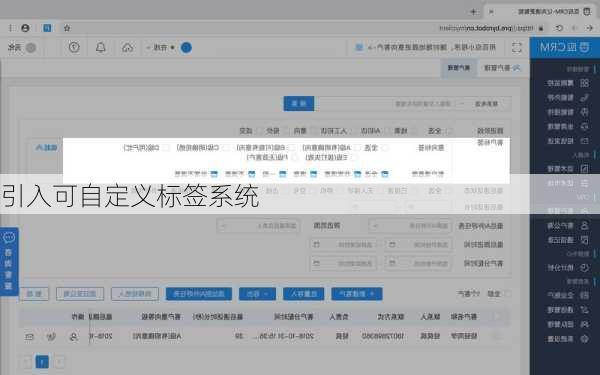Click the blue round user avatar
This screenshot has height=375, width=600.
point(186,47)
